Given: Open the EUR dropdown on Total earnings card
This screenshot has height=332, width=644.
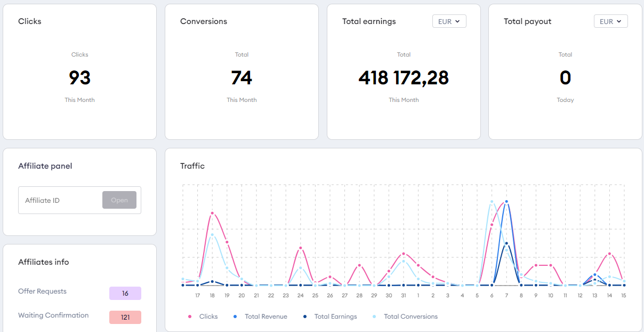Looking at the screenshot, I should [449, 21].
